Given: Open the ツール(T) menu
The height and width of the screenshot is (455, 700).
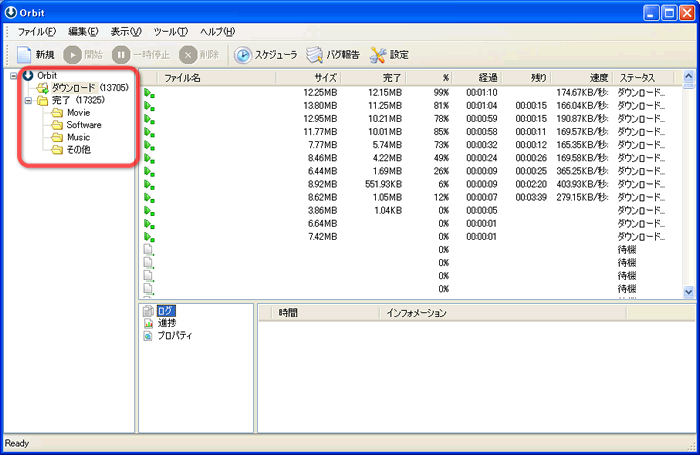Looking at the screenshot, I should coord(171,32).
